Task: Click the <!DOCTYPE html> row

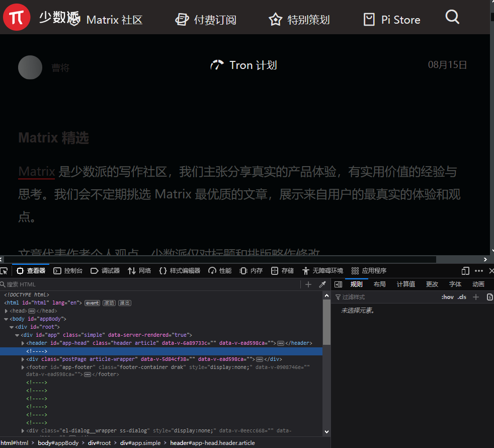Action: pyautogui.click(x=27, y=295)
